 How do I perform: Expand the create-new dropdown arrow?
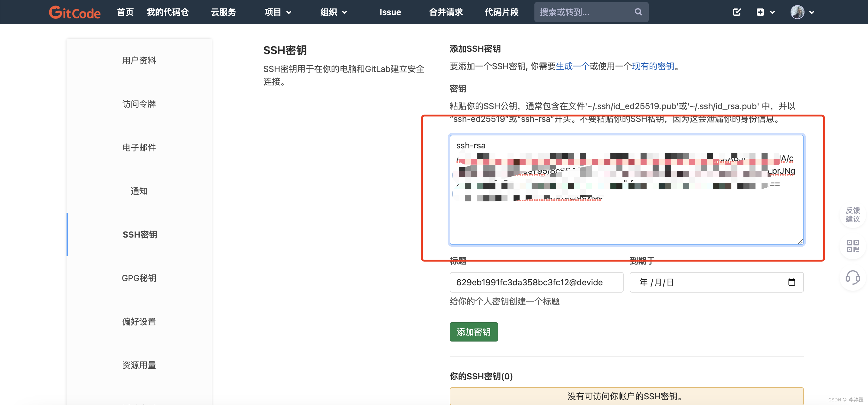(x=773, y=12)
